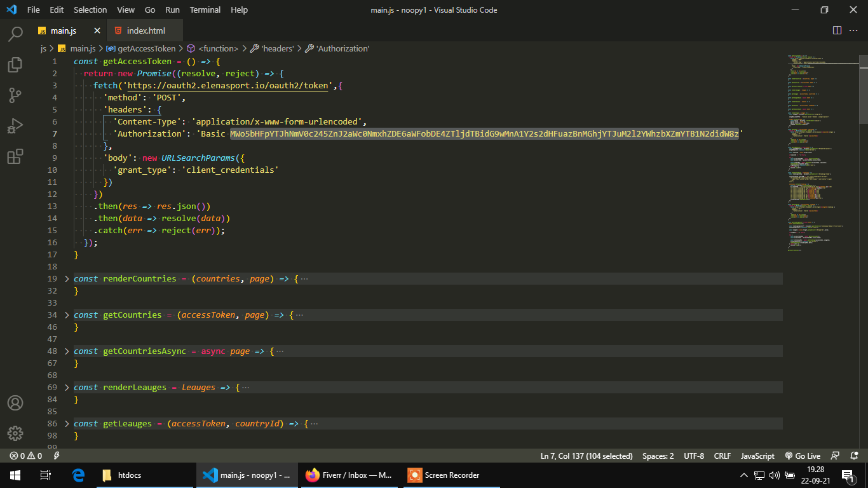This screenshot has width=868, height=488.
Task: Expand the folded getLeauges function
Action: click(x=67, y=424)
